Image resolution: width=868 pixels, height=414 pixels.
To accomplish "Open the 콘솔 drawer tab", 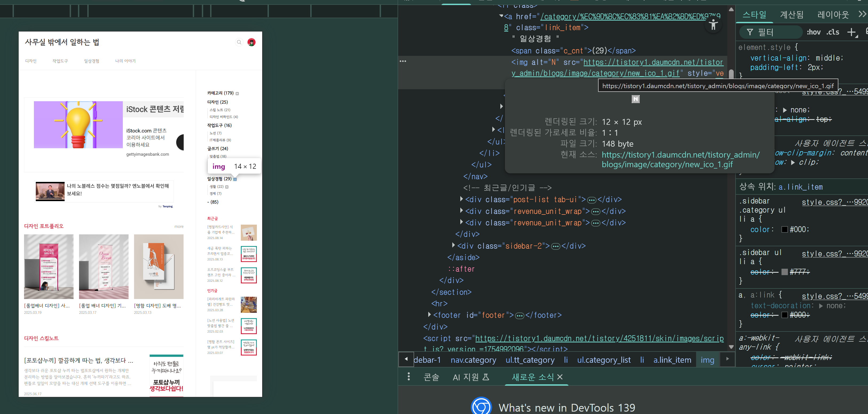I will tap(431, 377).
